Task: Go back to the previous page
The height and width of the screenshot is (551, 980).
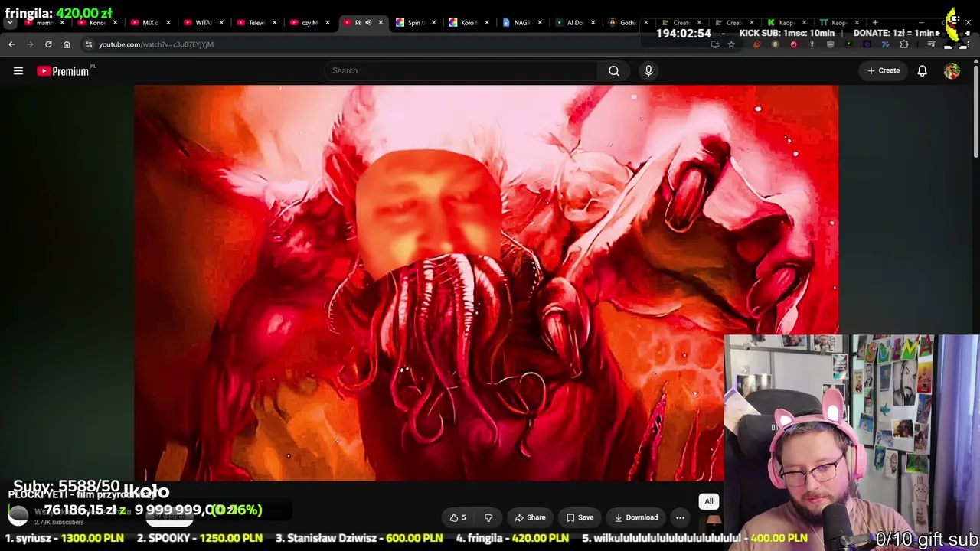Action: [x=11, y=44]
